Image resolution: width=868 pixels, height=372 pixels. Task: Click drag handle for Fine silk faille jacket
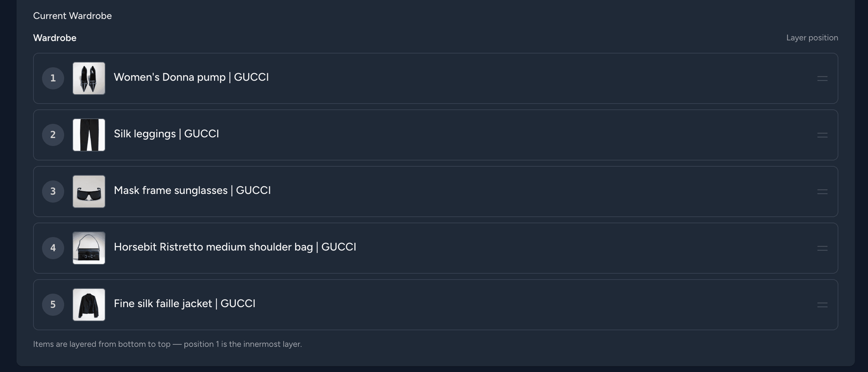[x=822, y=305]
